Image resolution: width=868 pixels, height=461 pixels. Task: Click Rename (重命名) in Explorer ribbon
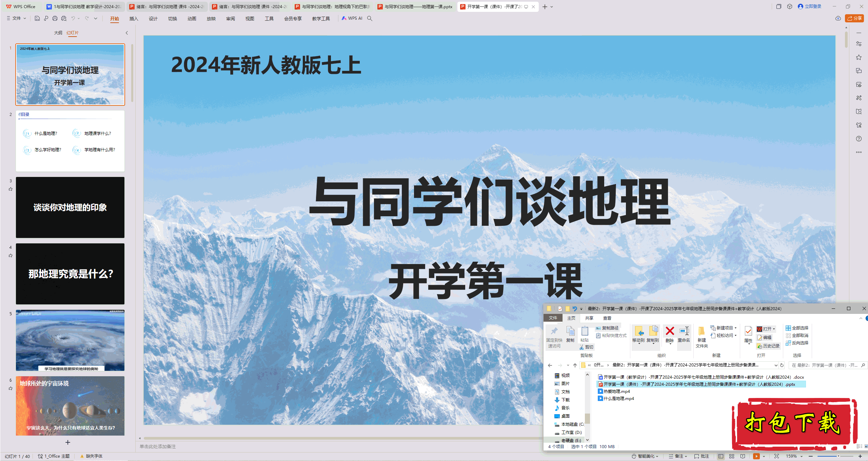point(684,335)
